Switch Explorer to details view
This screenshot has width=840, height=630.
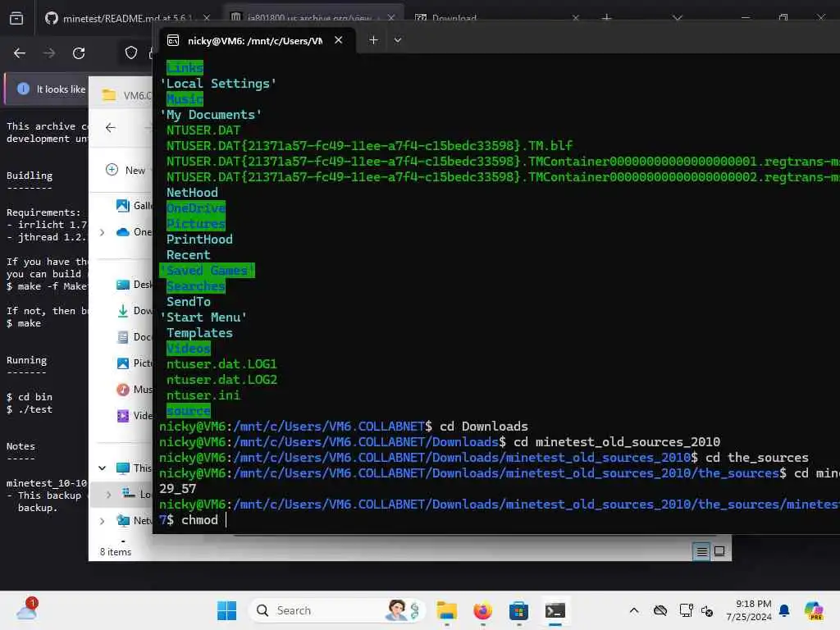click(x=701, y=551)
